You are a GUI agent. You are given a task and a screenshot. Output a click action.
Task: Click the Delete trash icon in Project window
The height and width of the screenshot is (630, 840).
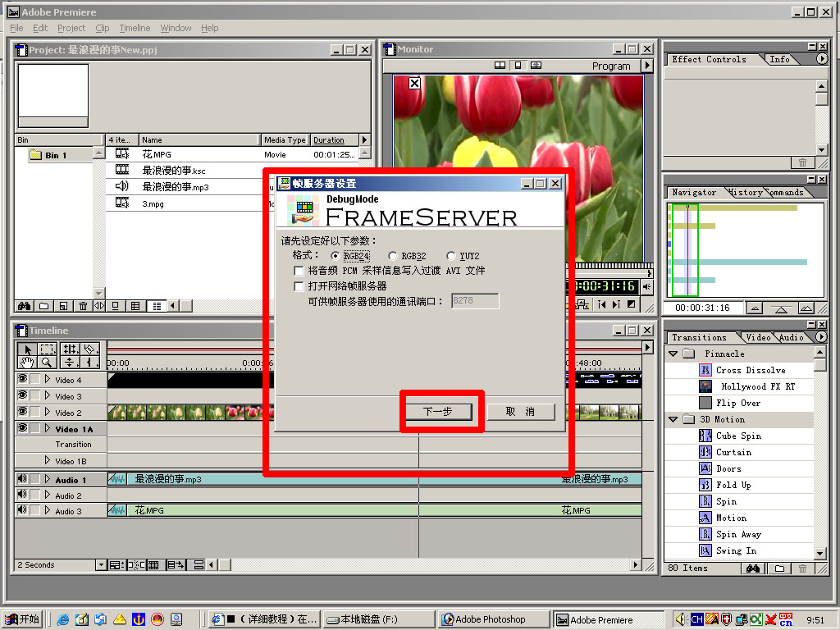click(x=83, y=306)
